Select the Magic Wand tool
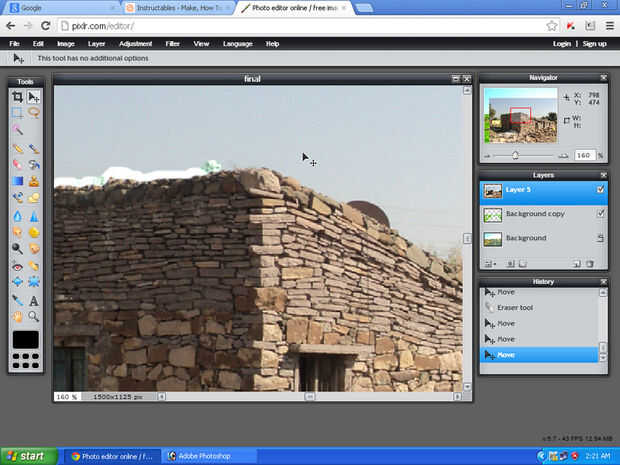 click(17, 129)
